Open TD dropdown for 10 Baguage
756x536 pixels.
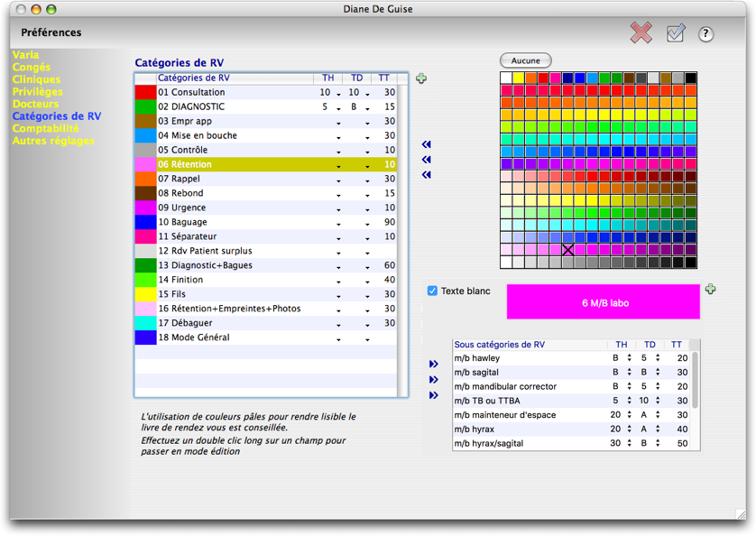coord(367,224)
